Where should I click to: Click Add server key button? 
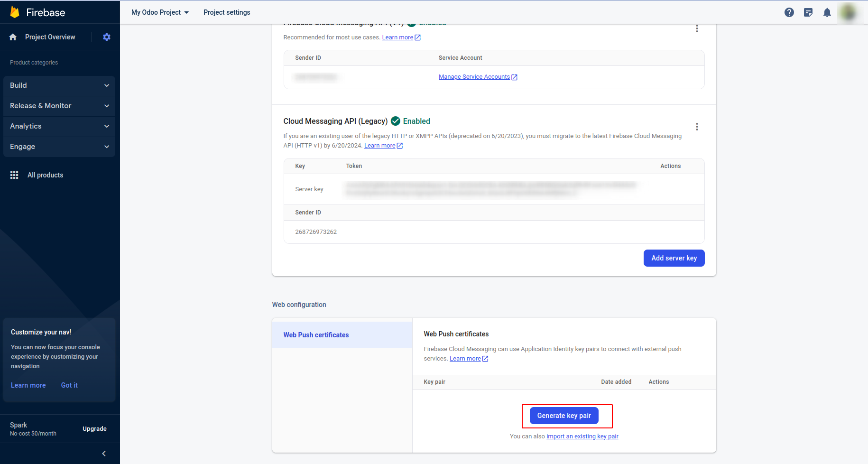click(x=674, y=258)
